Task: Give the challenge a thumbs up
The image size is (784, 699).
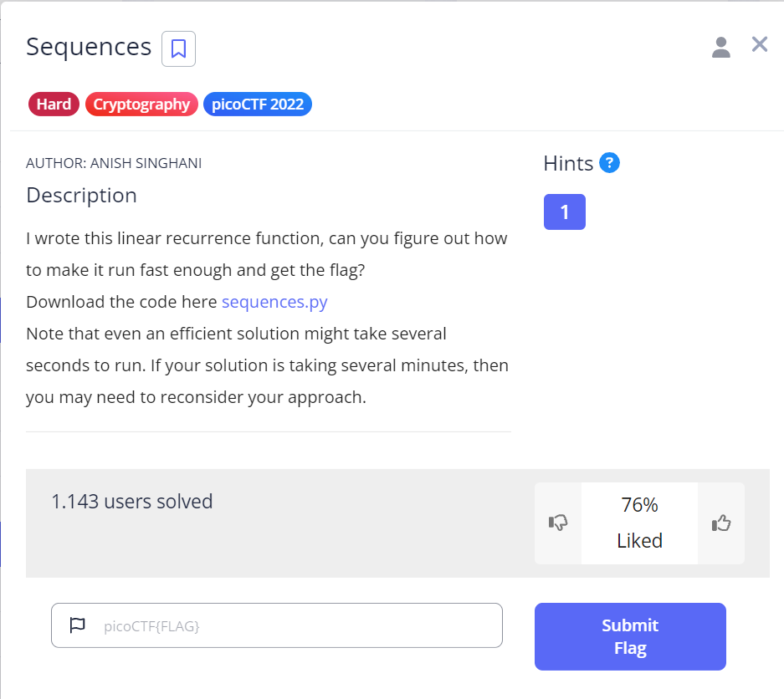Action: [720, 523]
